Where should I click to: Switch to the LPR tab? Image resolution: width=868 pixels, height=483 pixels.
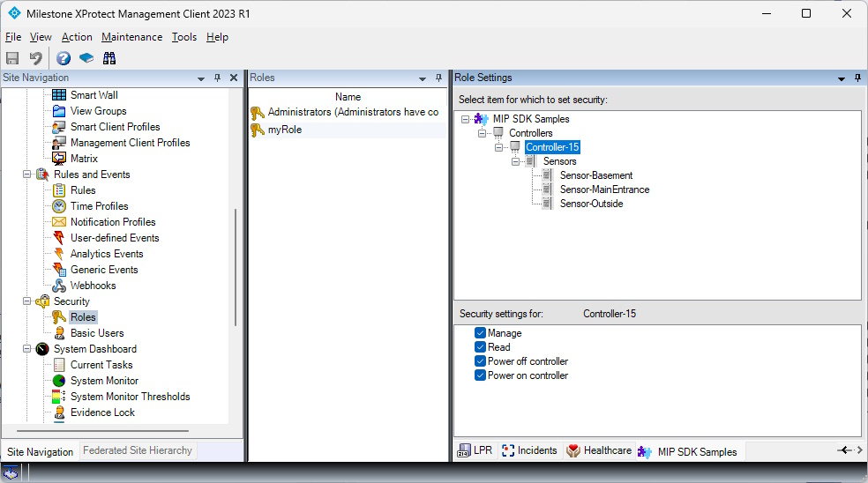pyautogui.click(x=475, y=451)
